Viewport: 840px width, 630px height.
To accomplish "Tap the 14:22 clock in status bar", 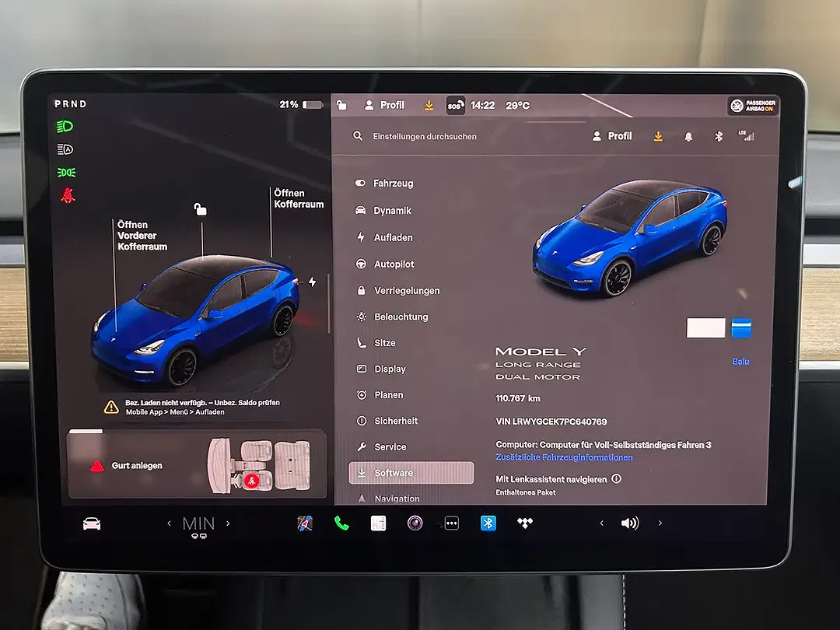I will coord(483,106).
